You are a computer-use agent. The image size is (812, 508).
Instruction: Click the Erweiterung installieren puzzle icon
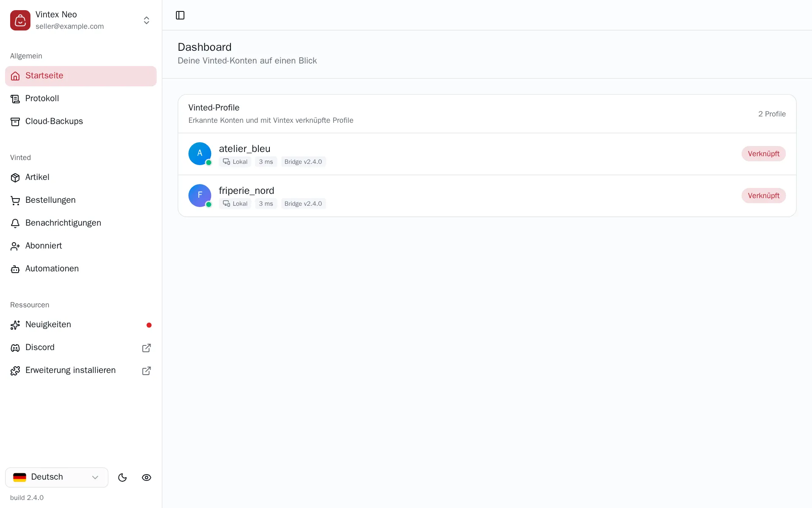coord(15,371)
